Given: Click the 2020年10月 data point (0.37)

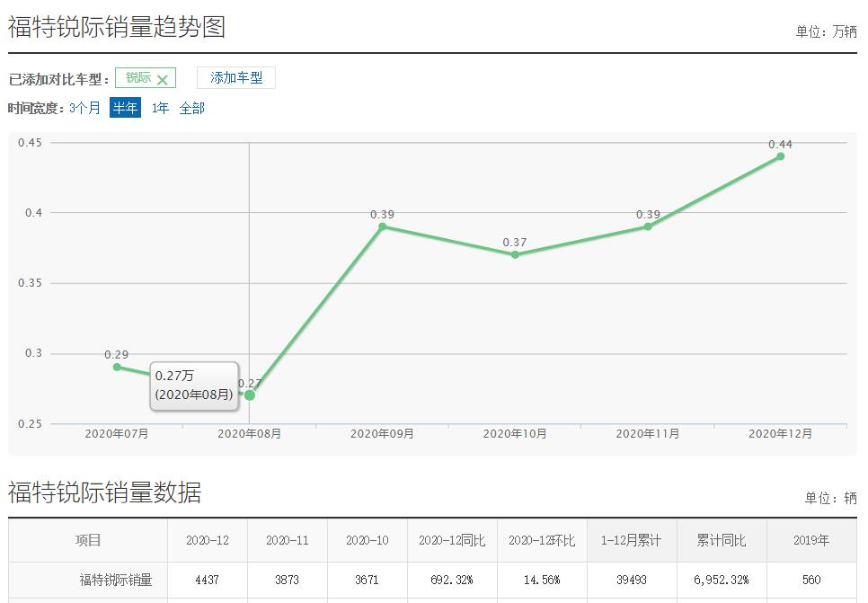Looking at the screenshot, I should tap(515, 254).
